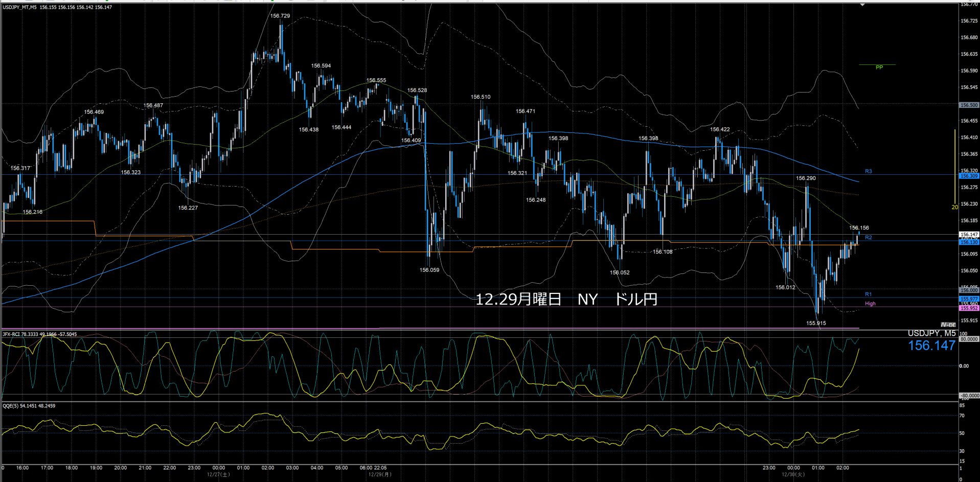This screenshot has width=980, height=482.
Task: Click the blue 156.309 price axis tag
Action: pyautogui.click(x=969, y=176)
